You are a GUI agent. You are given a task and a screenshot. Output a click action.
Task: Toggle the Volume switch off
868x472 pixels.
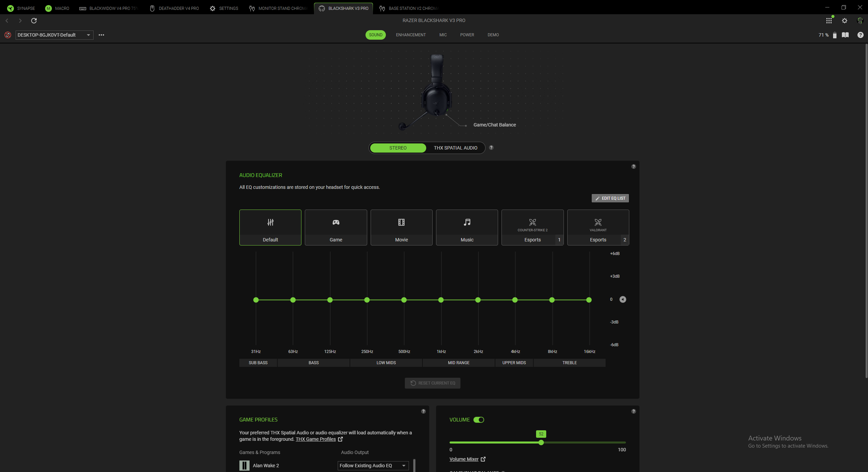click(x=479, y=420)
